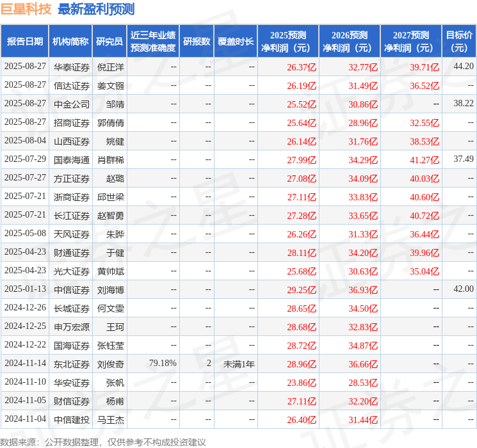Click the date 2025-01-13
This screenshot has width=477, height=448.
tap(25, 289)
